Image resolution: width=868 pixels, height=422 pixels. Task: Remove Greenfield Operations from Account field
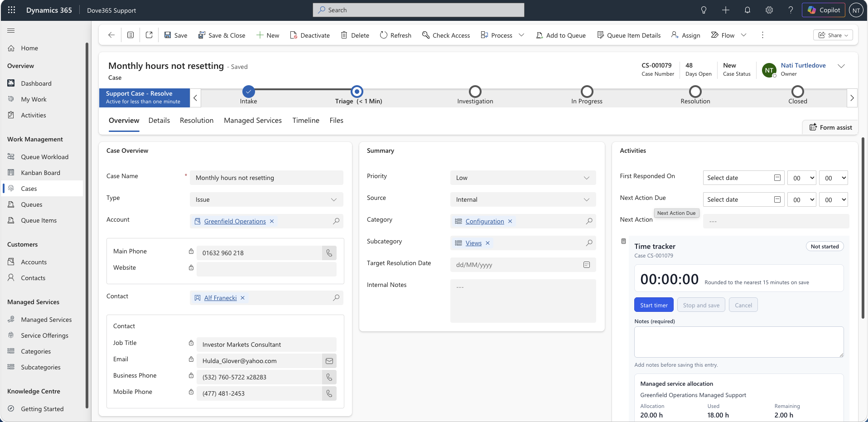click(272, 221)
